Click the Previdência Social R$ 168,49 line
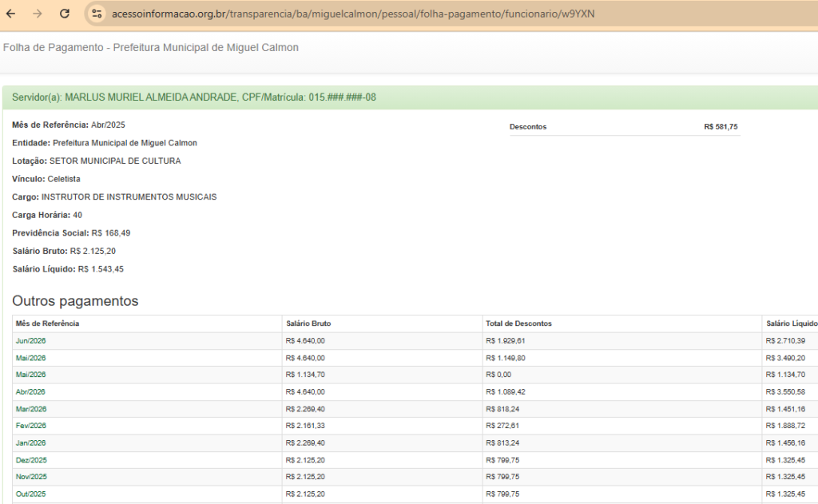The width and height of the screenshot is (818, 504). tap(71, 233)
